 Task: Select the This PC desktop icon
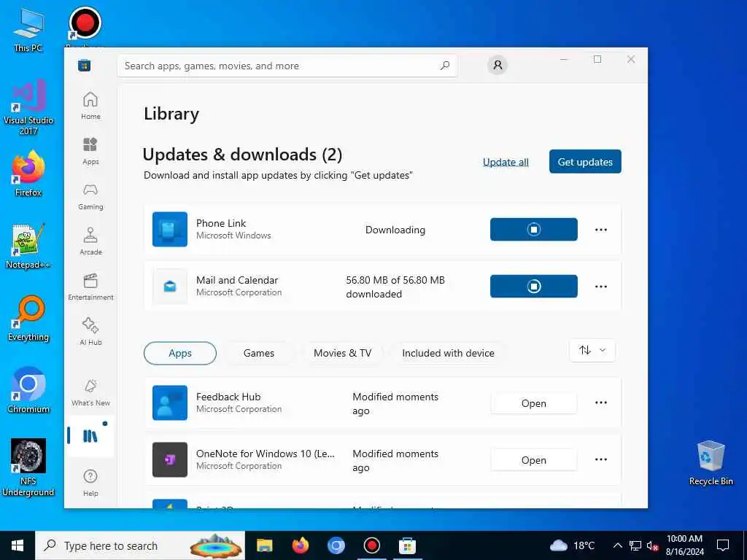[28, 30]
